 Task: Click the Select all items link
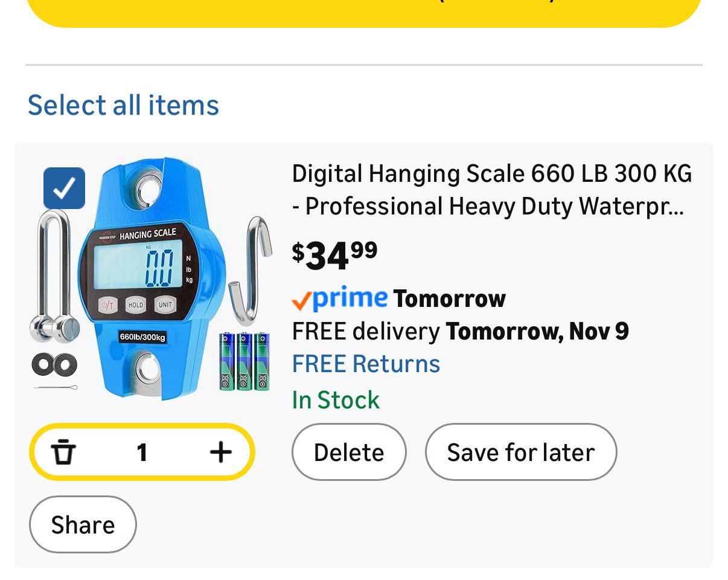[x=123, y=105]
